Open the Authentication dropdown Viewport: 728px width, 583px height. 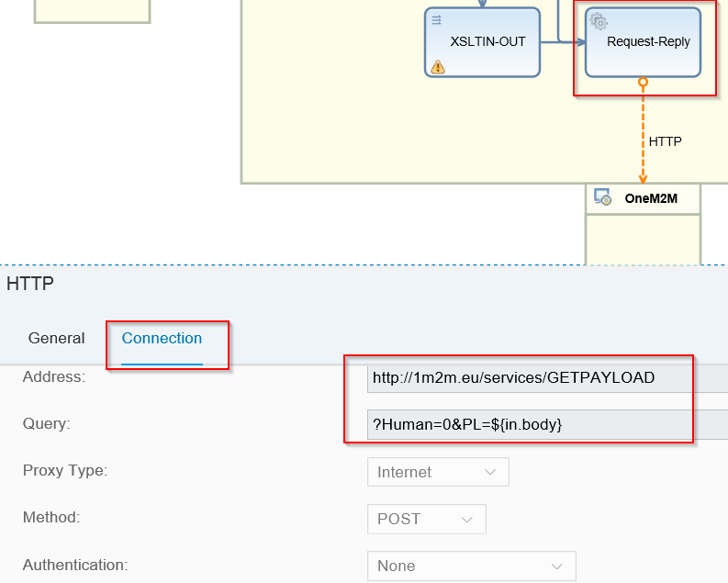point(470,566)
